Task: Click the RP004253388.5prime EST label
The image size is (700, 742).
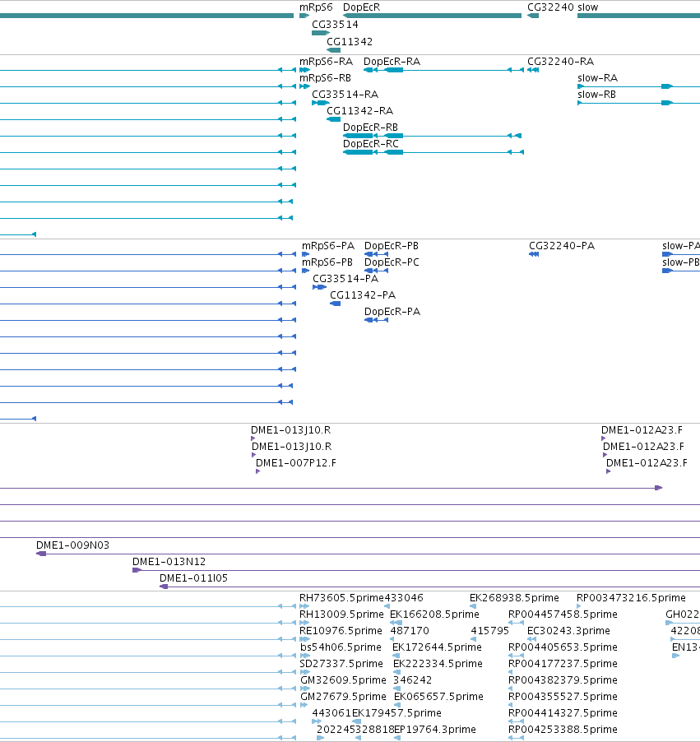Action: (563, 730)
